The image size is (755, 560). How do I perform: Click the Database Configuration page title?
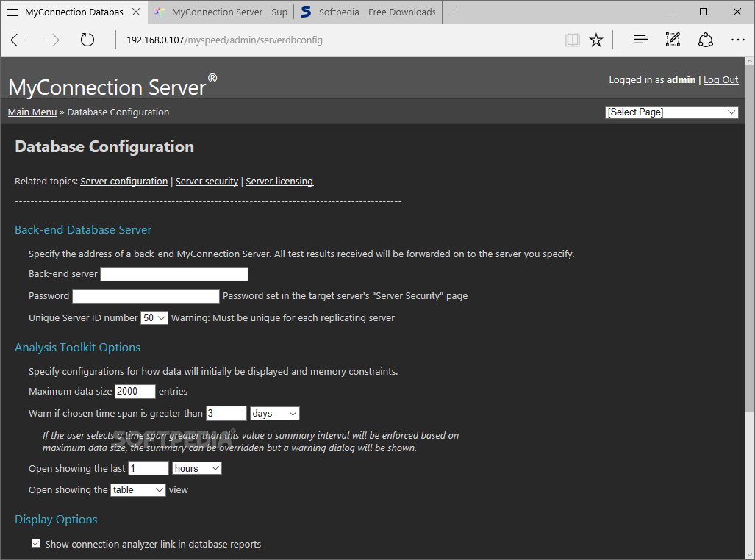(x=104, y=146)
